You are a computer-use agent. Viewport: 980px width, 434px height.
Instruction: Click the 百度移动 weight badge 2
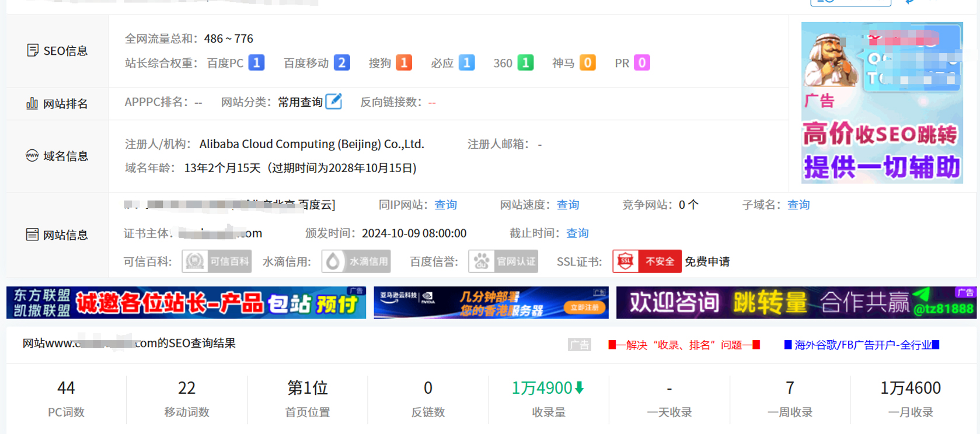341,62
